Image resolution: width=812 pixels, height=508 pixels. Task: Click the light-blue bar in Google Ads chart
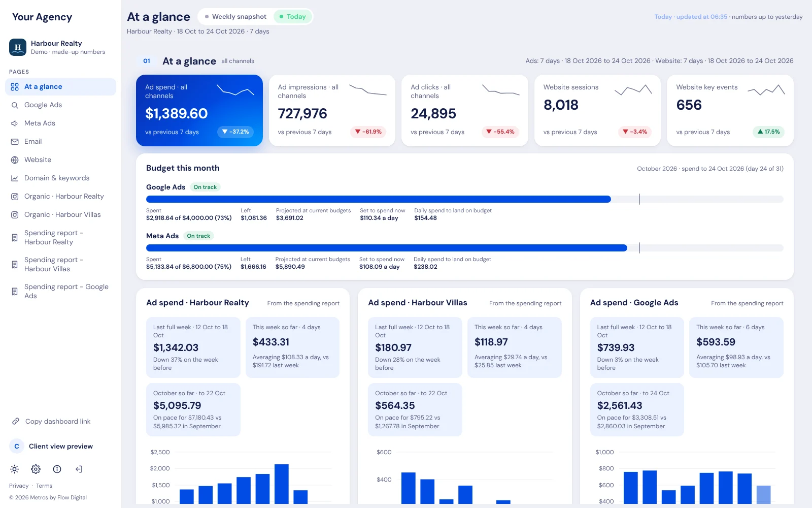(764, 494)
